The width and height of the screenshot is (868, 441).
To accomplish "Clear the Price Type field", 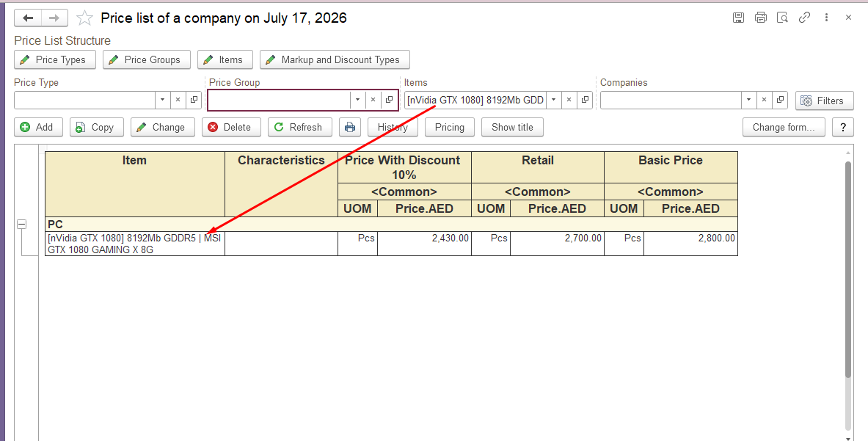I will pos(178,100).
